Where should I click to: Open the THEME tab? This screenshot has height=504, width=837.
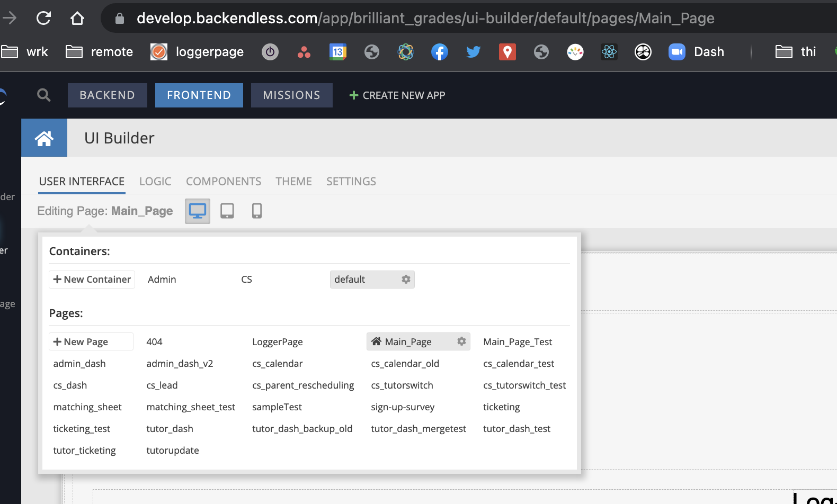tap(293, 182)
